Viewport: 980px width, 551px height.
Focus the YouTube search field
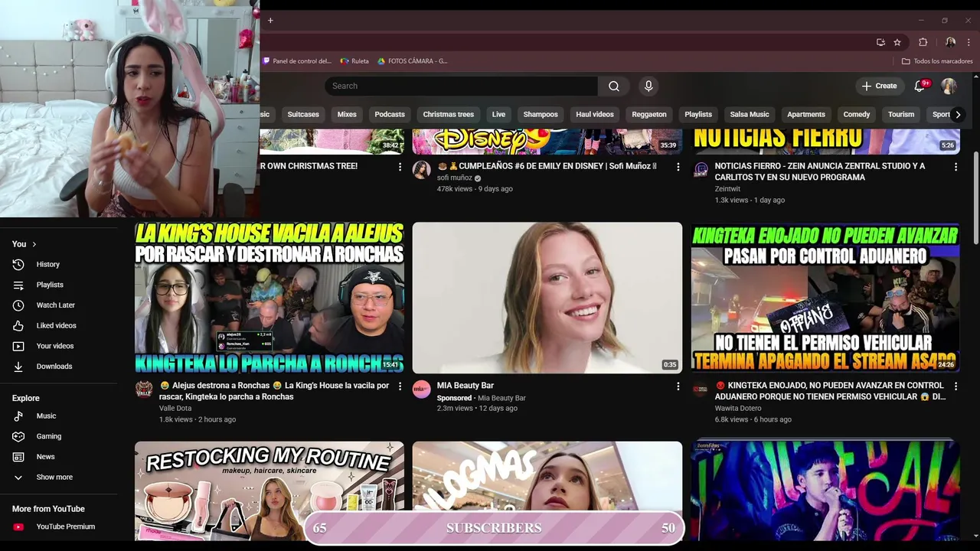click(x=461, y=86)
